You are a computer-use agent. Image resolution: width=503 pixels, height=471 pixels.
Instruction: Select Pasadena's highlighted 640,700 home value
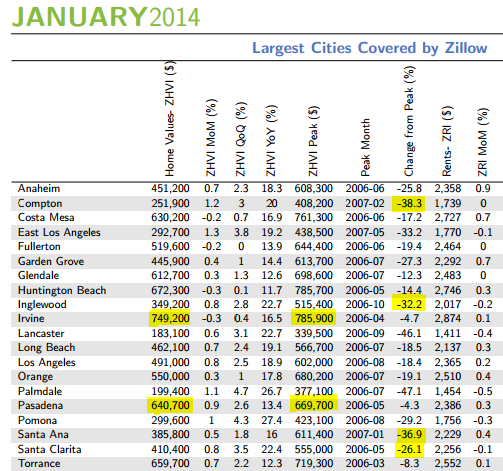point(170,406)
